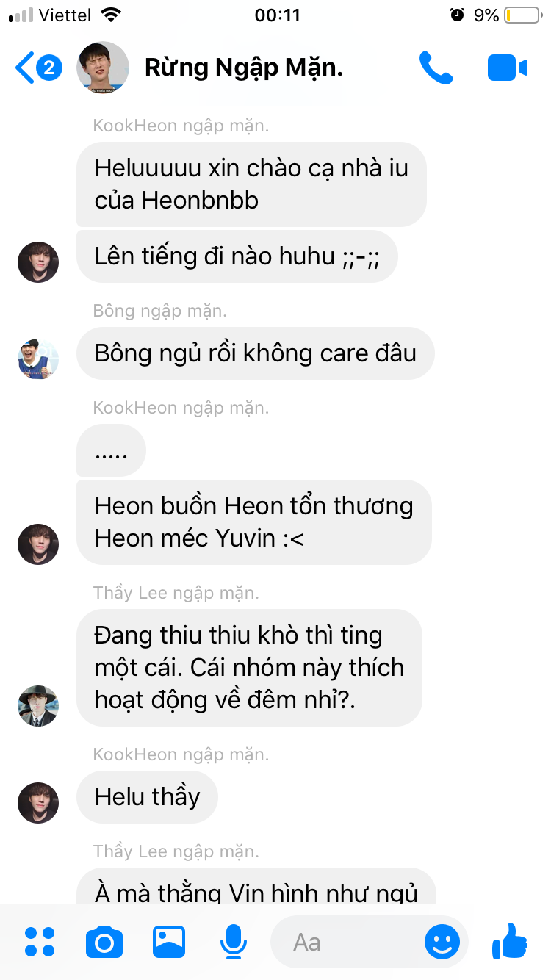Select the 'Bông ngủ rồi không care đâu' message
Viewport: 551px width, 980px height.
(x=256, y=353)
